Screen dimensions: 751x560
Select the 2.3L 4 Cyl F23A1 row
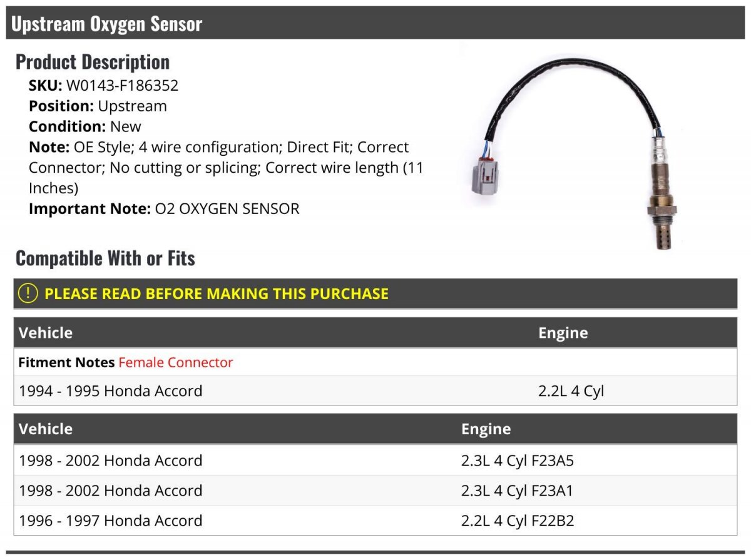coord(375,491)
